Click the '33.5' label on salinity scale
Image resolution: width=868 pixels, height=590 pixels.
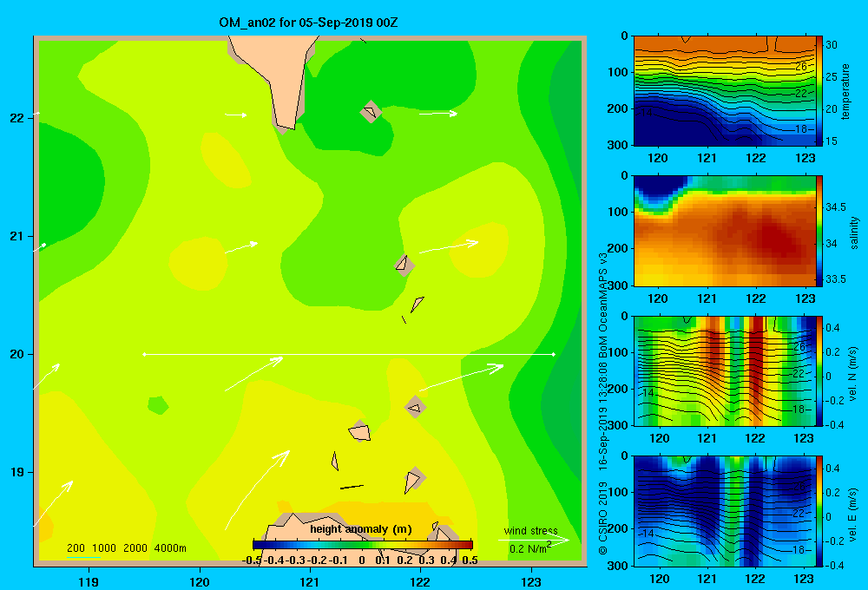835,279
